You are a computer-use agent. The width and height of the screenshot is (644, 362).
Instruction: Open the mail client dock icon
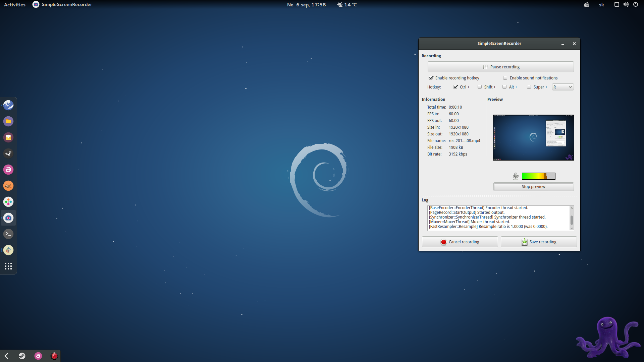[x=8, y=137]
